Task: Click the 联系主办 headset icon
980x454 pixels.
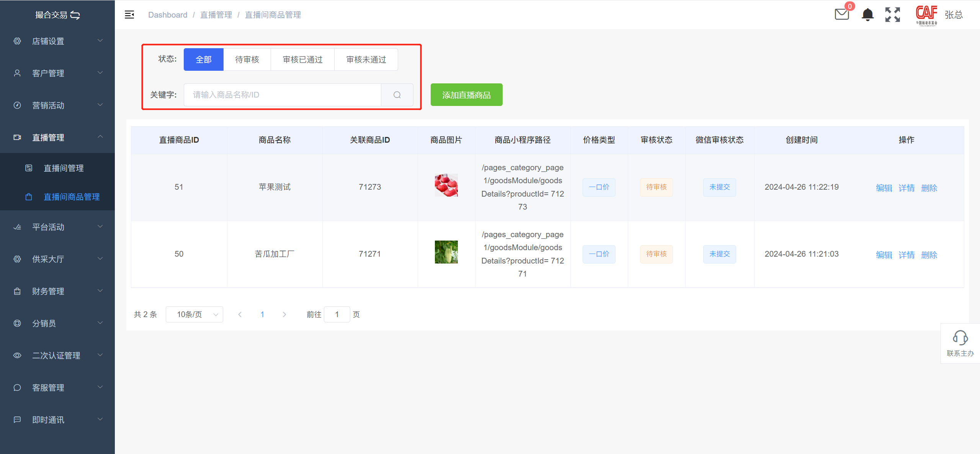Action: [x=960, y=338]
